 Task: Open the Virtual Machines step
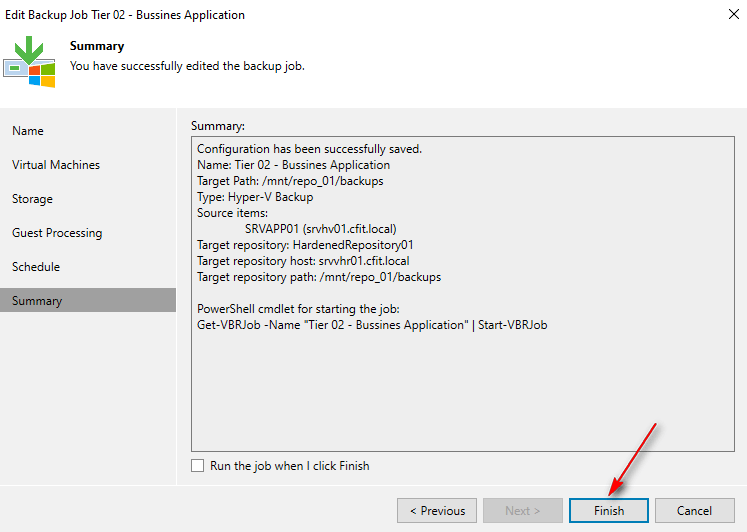pyautogui.click(x=56, y=165)
